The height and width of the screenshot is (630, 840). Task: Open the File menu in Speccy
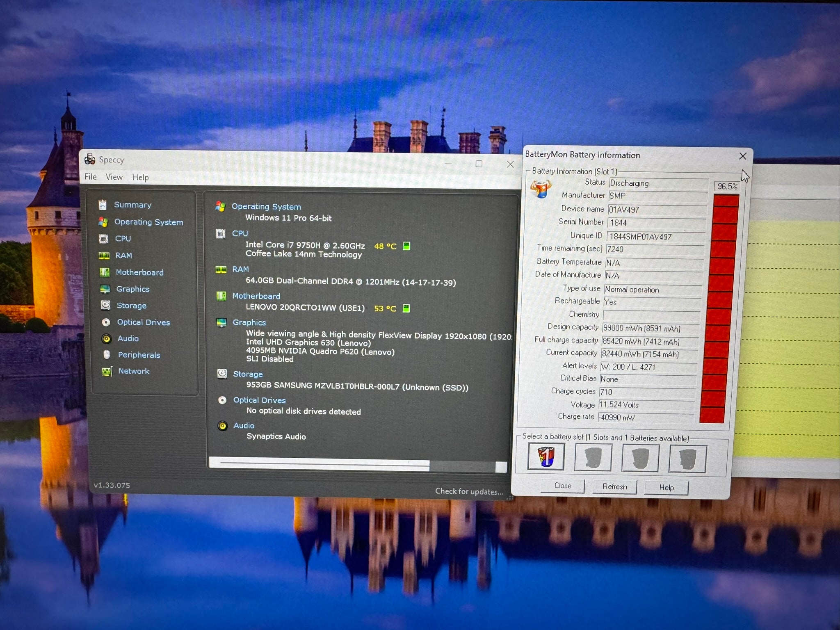(91, 177)
